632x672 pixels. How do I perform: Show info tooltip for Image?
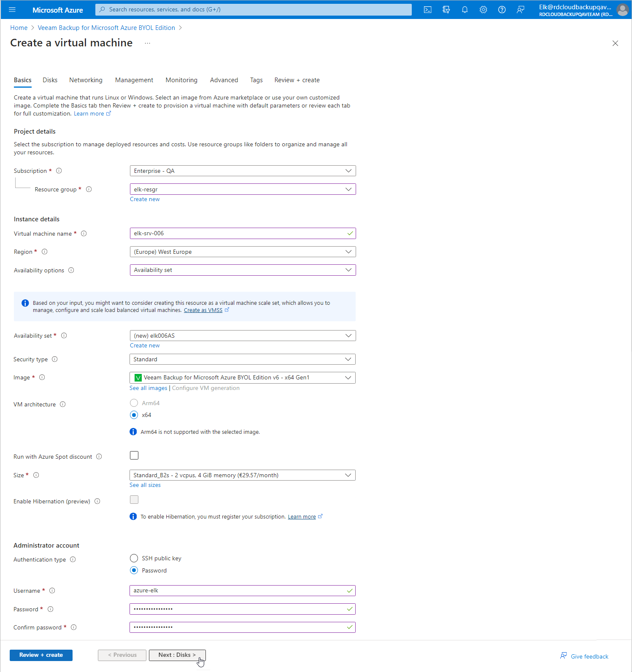click(x=42, y=377)
